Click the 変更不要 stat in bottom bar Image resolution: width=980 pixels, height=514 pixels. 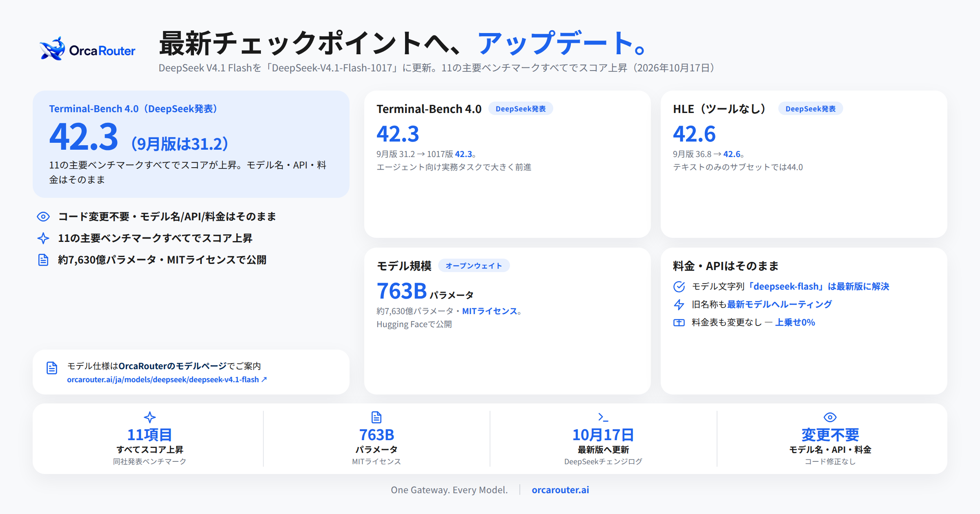(830, 435)
